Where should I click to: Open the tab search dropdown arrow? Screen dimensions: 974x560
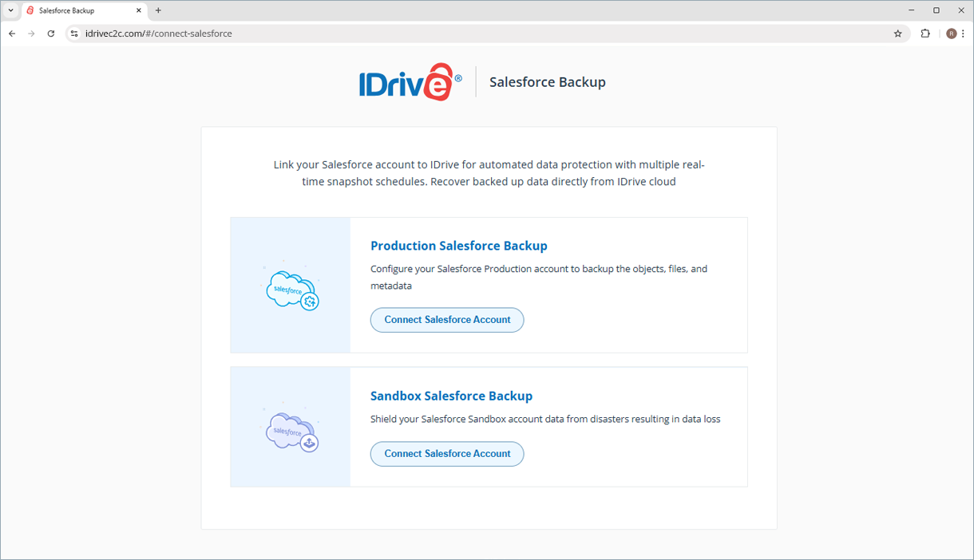(10, 10)
